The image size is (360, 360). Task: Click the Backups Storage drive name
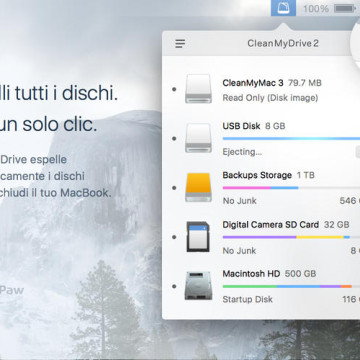257,175
